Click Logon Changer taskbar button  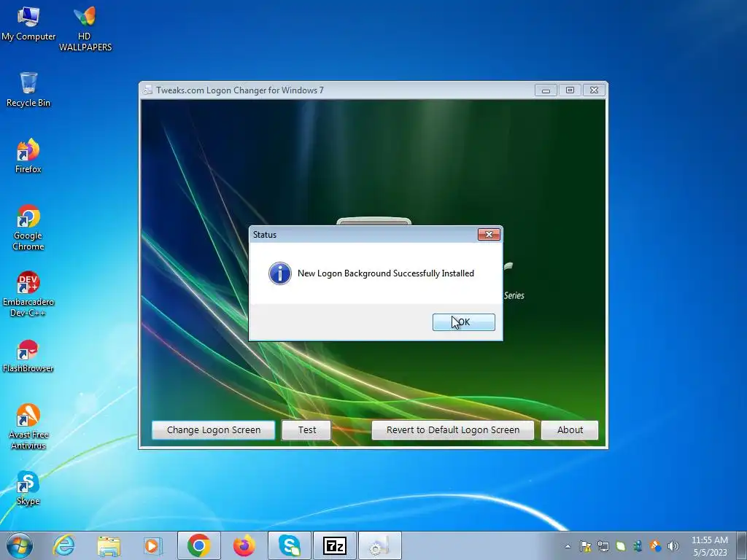click(x=379, y=545)
